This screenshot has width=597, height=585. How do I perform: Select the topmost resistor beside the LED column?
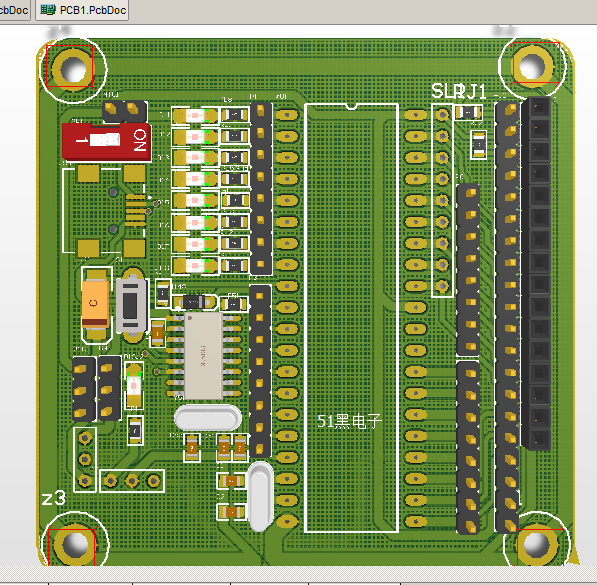(x=235, y=115)
